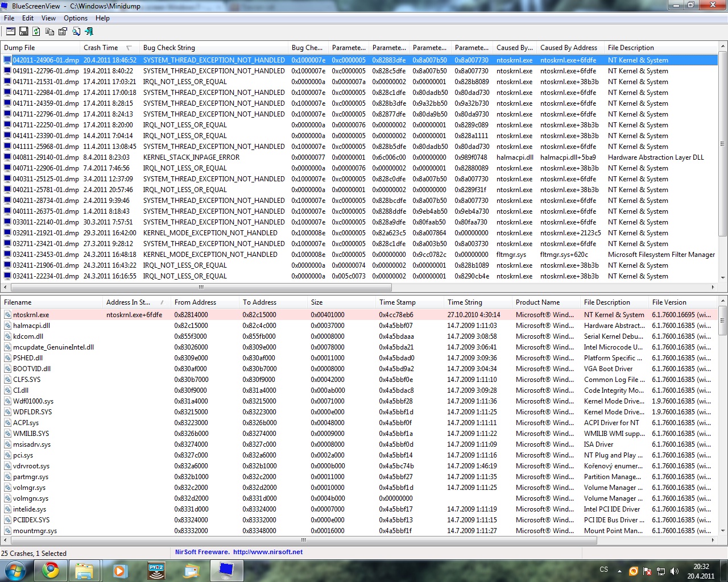Screen dimensions: 728x582
Task: Click the Exit door toolbar icon
Action: (x=89, y=31)
